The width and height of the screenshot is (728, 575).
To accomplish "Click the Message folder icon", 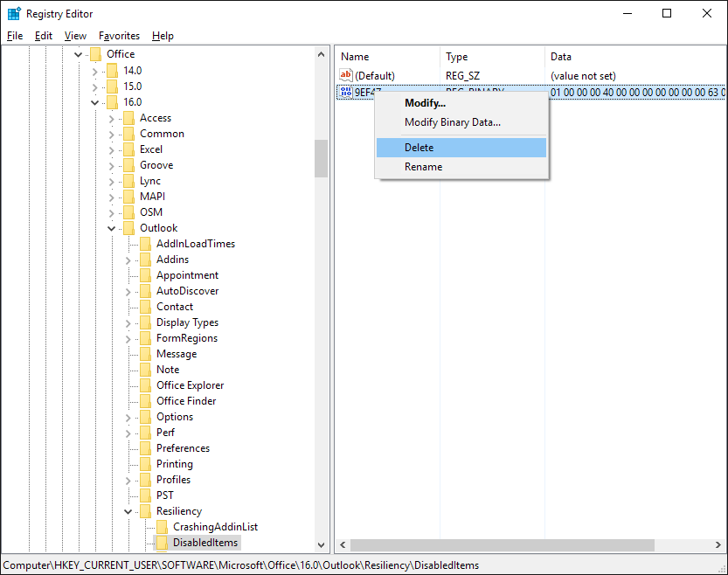I will 145,354.
